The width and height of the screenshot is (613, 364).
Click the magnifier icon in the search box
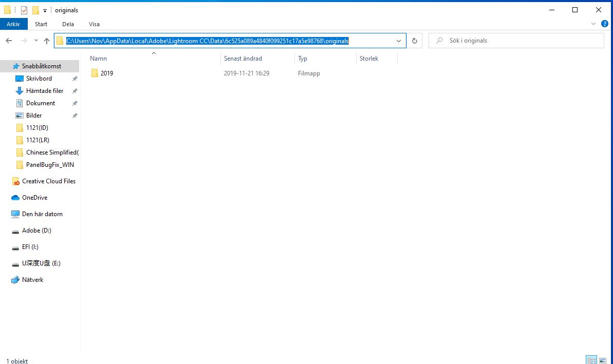[439, 40]
